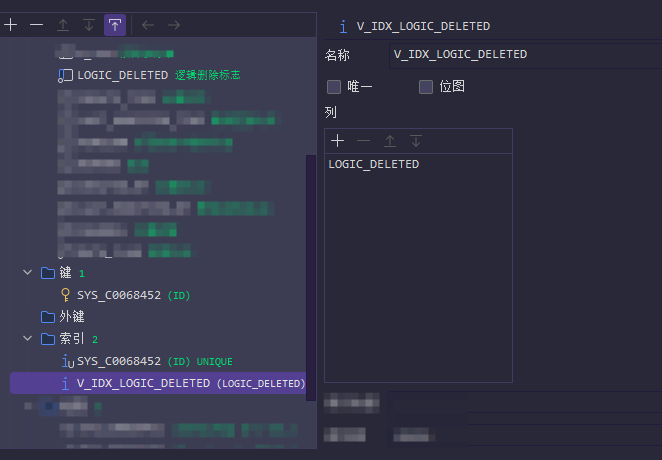662x460 pixels.
Task: Click the index icon in the V_IDX_LOGIC_DELETED header
Action: 343,27
